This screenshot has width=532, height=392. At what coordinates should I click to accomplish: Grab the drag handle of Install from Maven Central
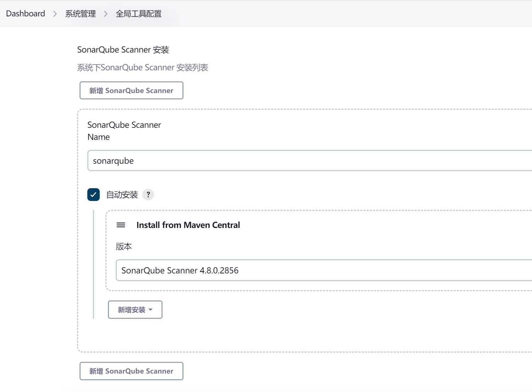click(x=121, y=225)
